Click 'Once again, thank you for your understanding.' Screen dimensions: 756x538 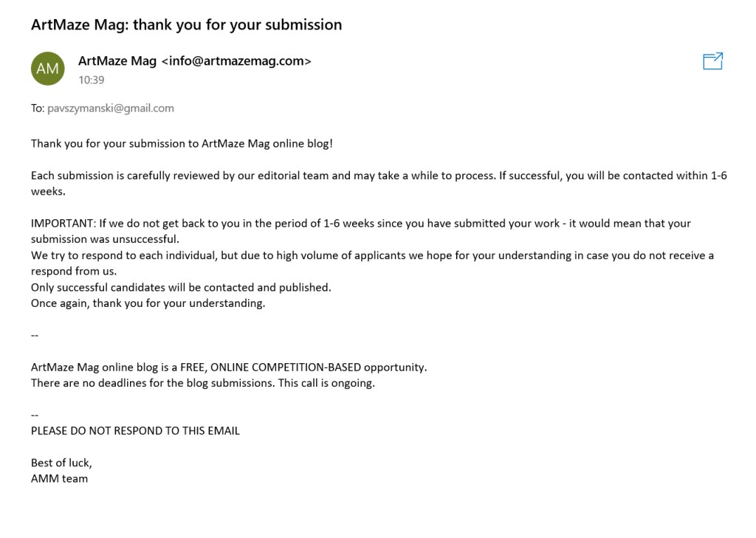pos(148,303)
